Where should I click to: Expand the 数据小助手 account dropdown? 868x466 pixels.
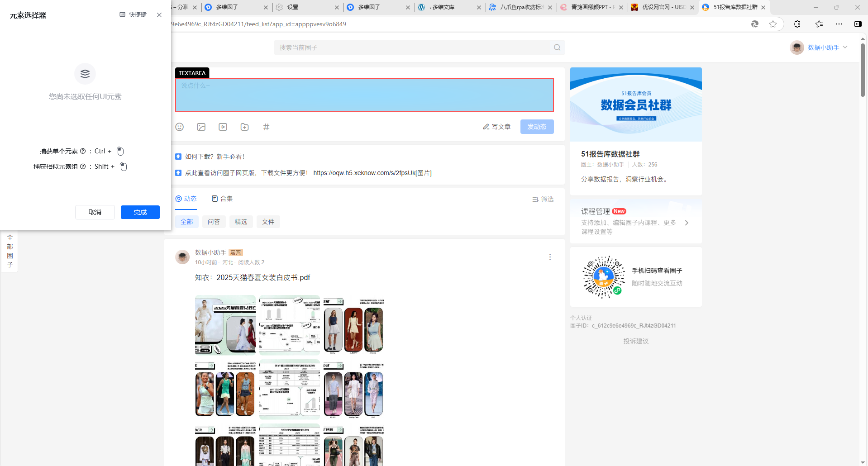[845, 48]
